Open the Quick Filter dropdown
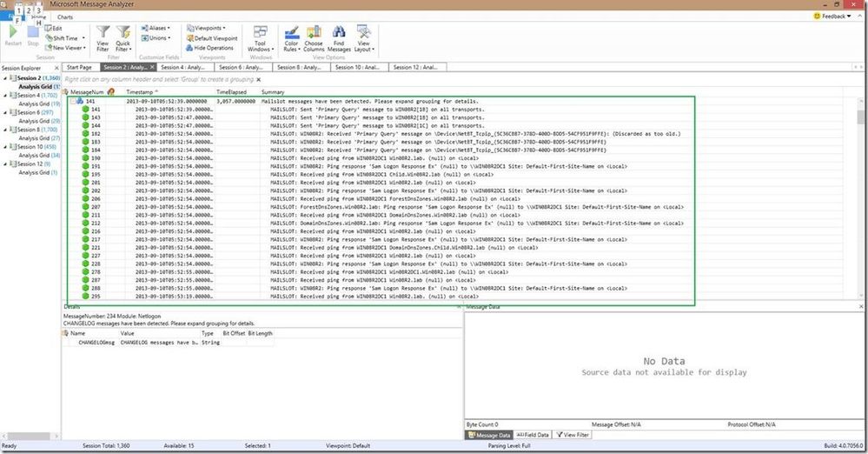The image size is (868, 454). [x=123, y=39]
